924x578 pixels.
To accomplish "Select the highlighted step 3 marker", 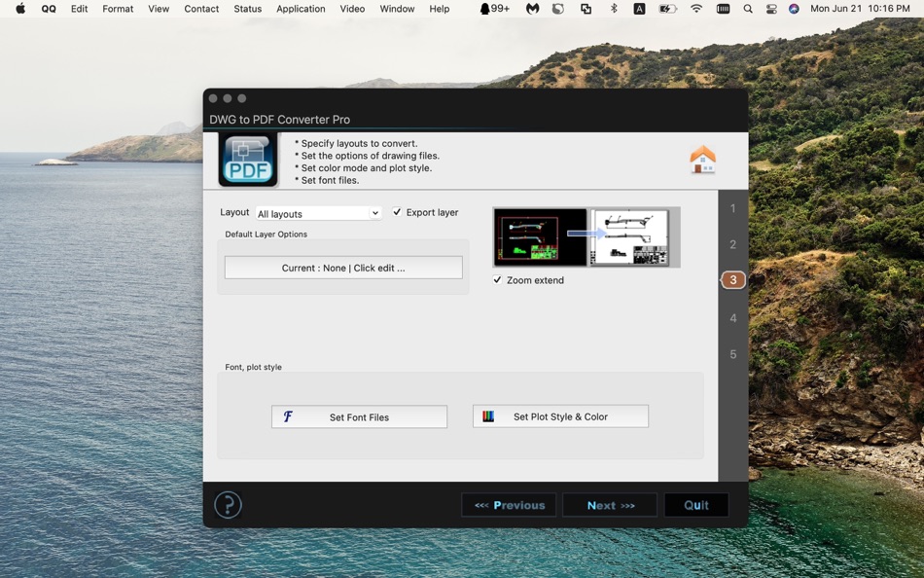I will [733, 280].
